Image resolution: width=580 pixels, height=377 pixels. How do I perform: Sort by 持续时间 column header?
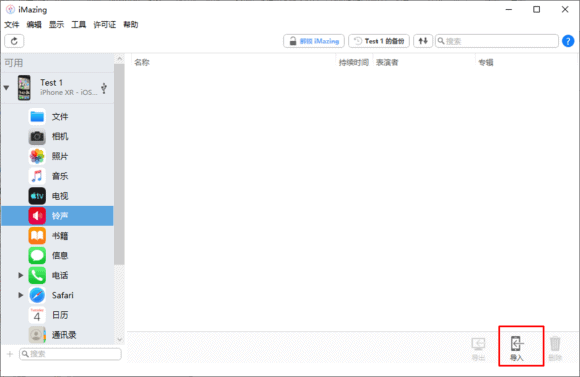pos(354,63)
